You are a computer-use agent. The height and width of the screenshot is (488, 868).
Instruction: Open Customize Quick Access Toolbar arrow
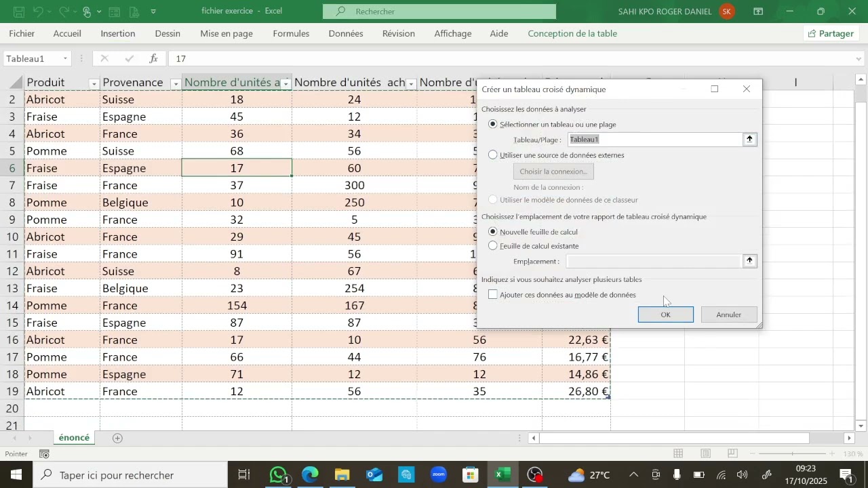[x=153, y=12]
